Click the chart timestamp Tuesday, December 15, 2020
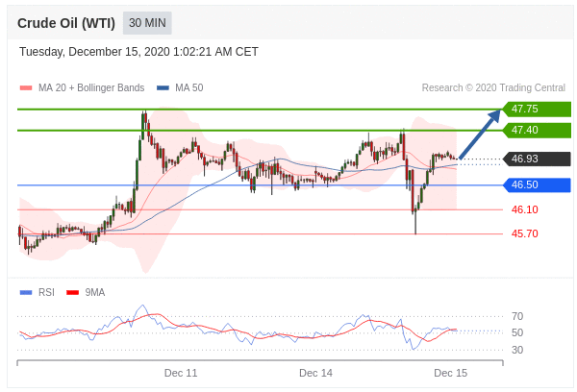The image size is (577, 392). click(x=138, y=52)
